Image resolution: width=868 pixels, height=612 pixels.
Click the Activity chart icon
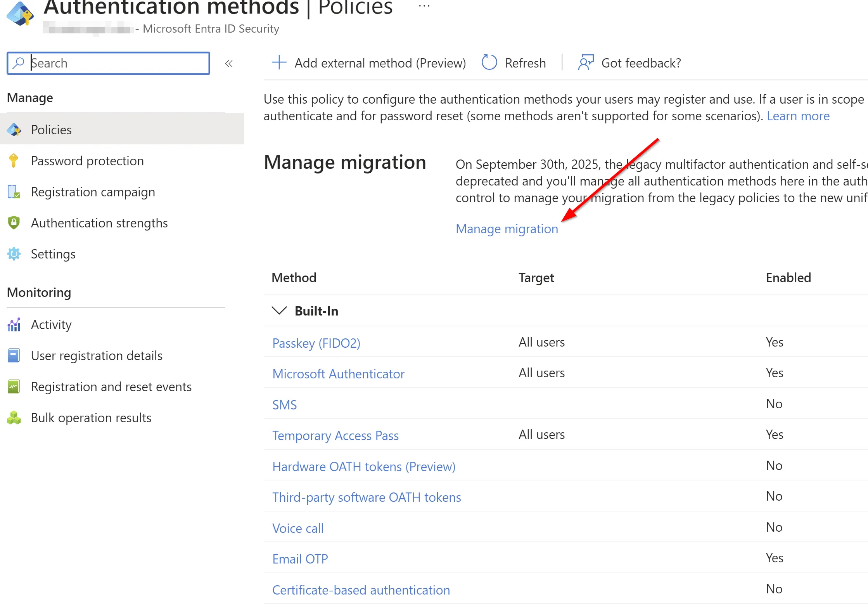pos(14,324)
